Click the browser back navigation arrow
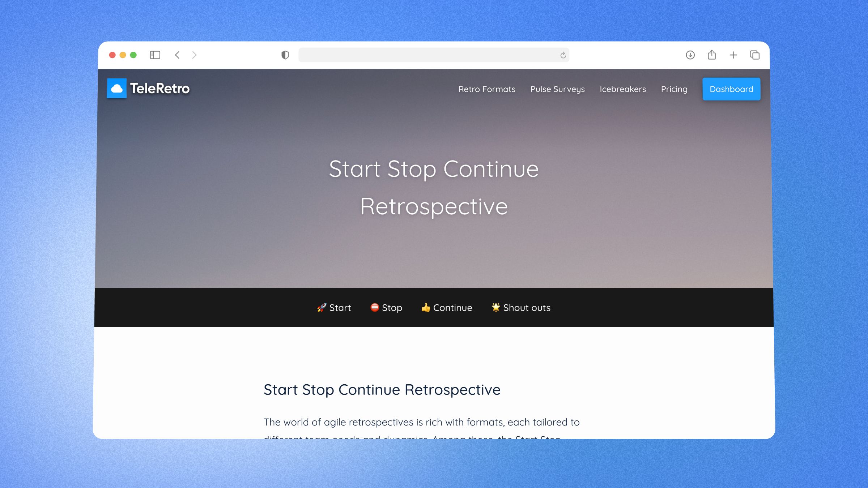Viewport: 868px width, 488px height. (x=178, y=55)
